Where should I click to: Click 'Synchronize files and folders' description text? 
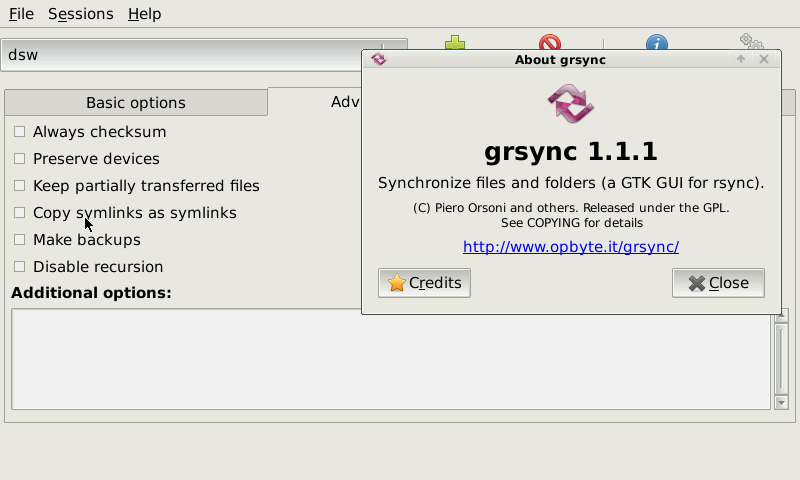click(571, 183)
